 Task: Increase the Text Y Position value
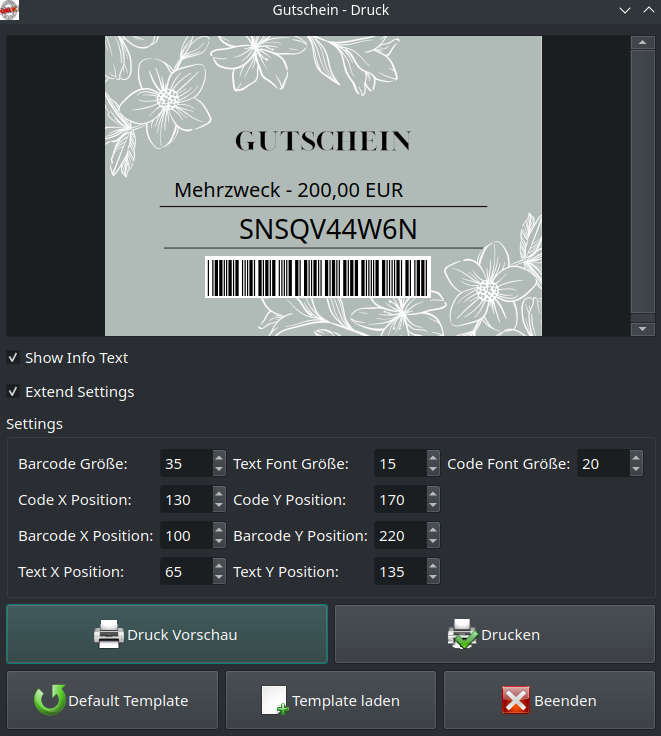433,566
